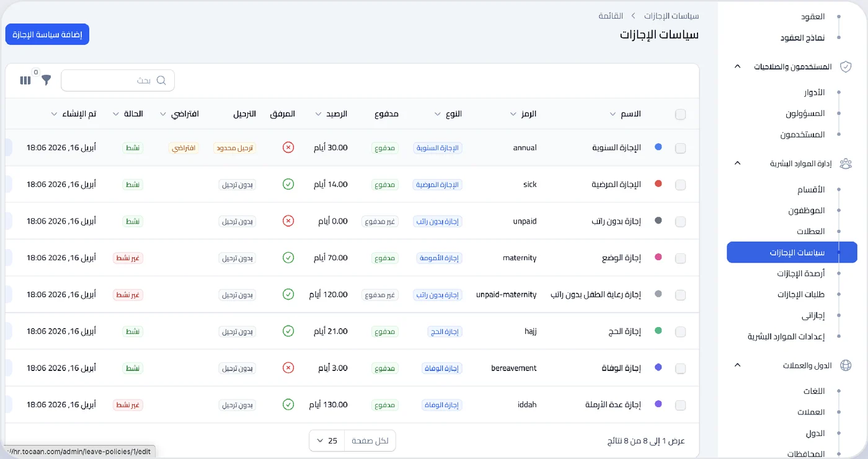Sort by the النوع column
Screen dimensions: 868x459
tap(449, 114)
